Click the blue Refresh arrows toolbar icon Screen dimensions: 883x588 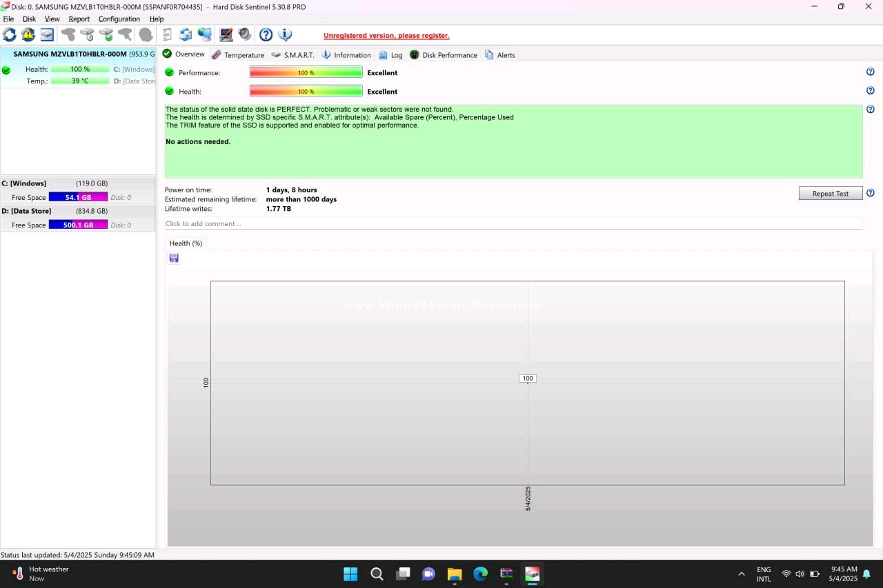pyautogui.click(x=10, y=34)
